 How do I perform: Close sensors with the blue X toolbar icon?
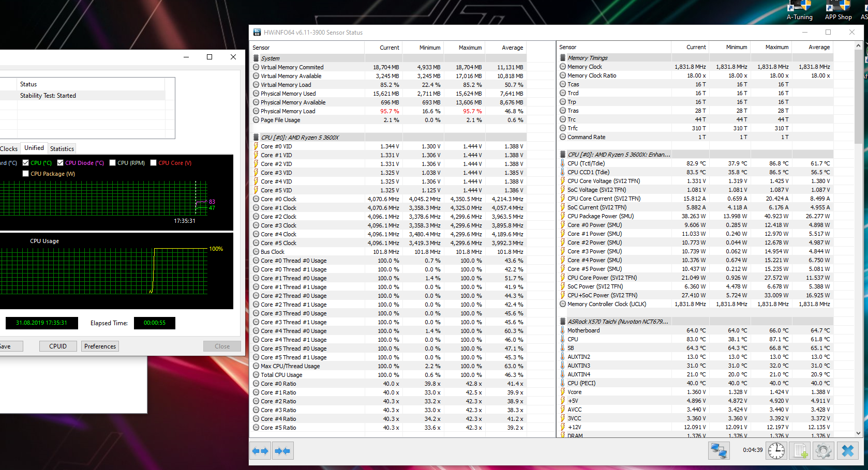tap(847, 450)
